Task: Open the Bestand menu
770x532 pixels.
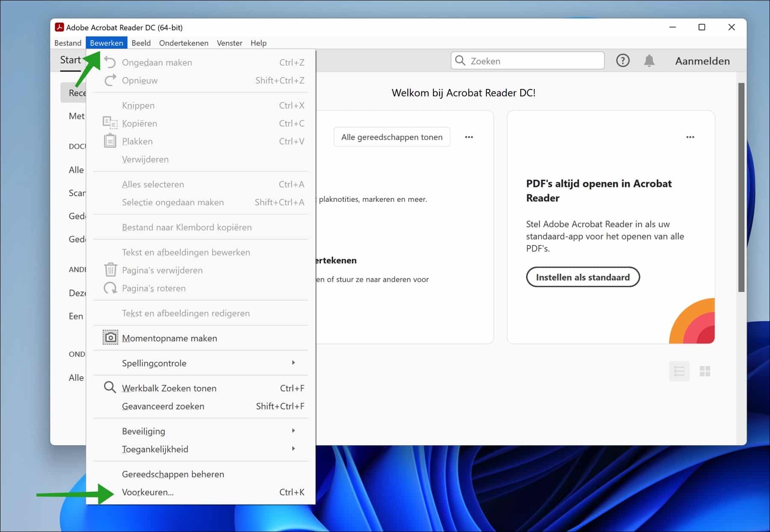Action: tap(68, 43)
